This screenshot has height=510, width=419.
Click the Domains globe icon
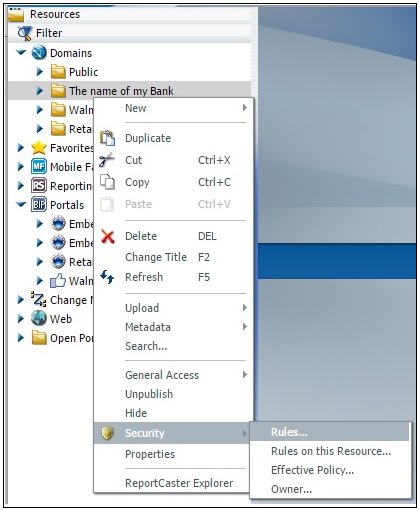pyautogui.click(x=39, y=53)
